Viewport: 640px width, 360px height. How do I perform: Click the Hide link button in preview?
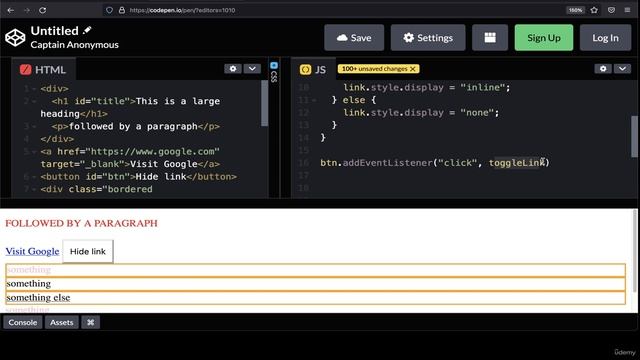point(88,251)
